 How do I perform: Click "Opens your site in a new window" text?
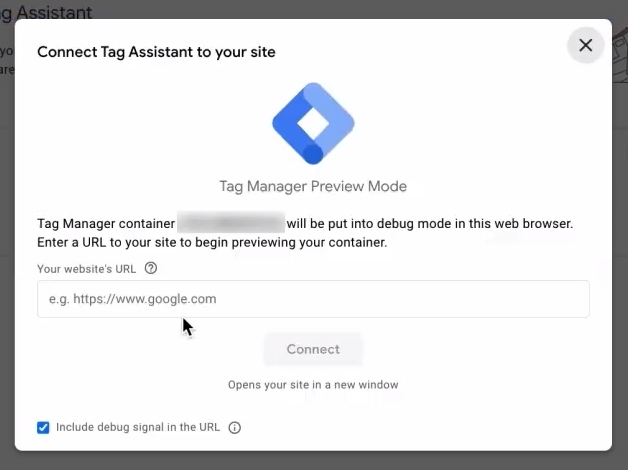pyautogui.click(x=313, y=385)
